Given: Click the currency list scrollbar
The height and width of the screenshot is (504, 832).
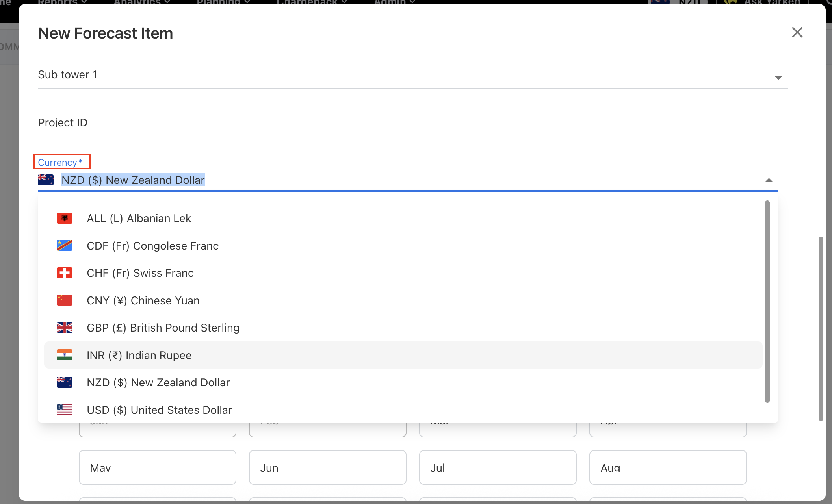Looking at the screenshot, I should point(767,301).
